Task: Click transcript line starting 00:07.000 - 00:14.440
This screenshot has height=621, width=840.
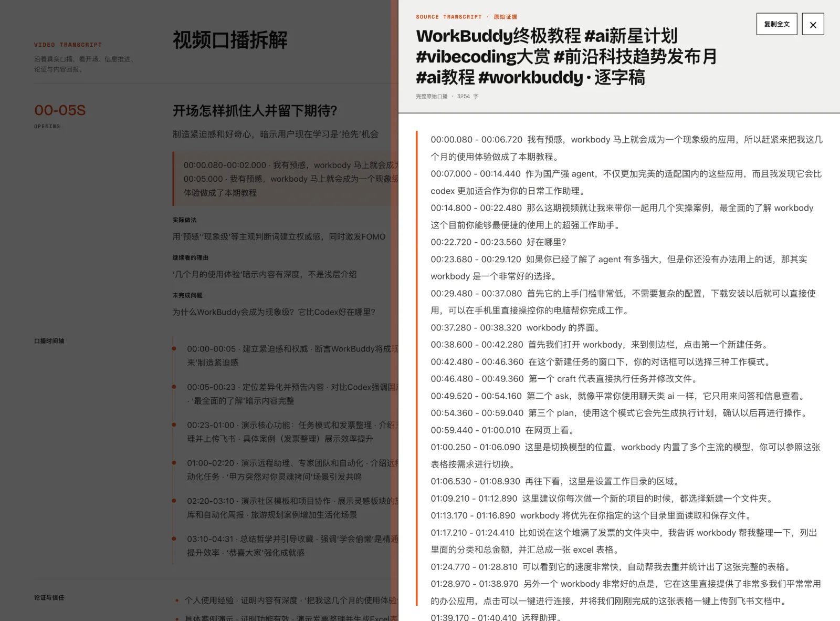Action: click(x=627, y=182)
